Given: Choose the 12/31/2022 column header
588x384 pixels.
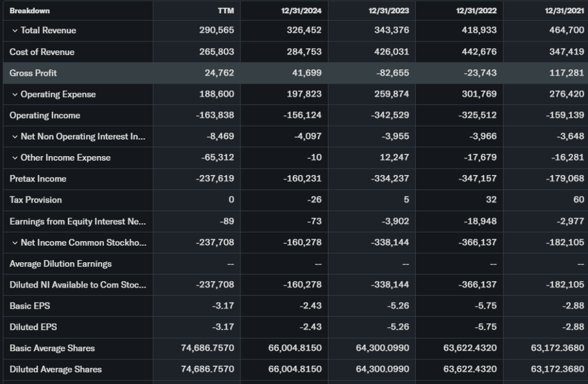Looking at the screenshot, I should coord(477,10).
